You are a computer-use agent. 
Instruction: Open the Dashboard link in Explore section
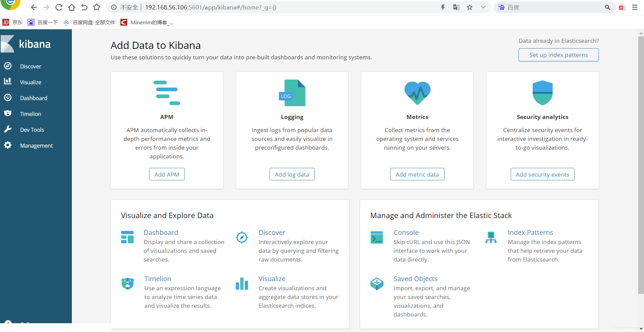pos(161,233)
